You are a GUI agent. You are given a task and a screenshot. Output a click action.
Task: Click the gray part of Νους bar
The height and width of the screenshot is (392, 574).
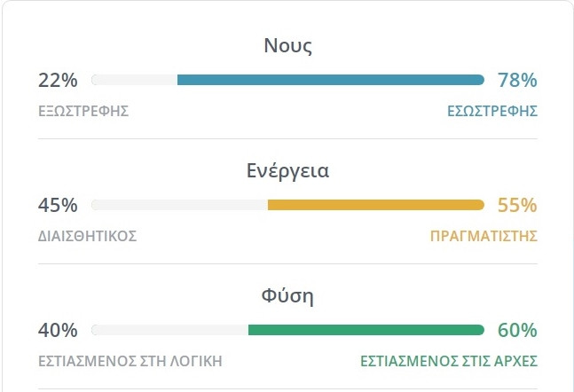(x=134, y=80)
